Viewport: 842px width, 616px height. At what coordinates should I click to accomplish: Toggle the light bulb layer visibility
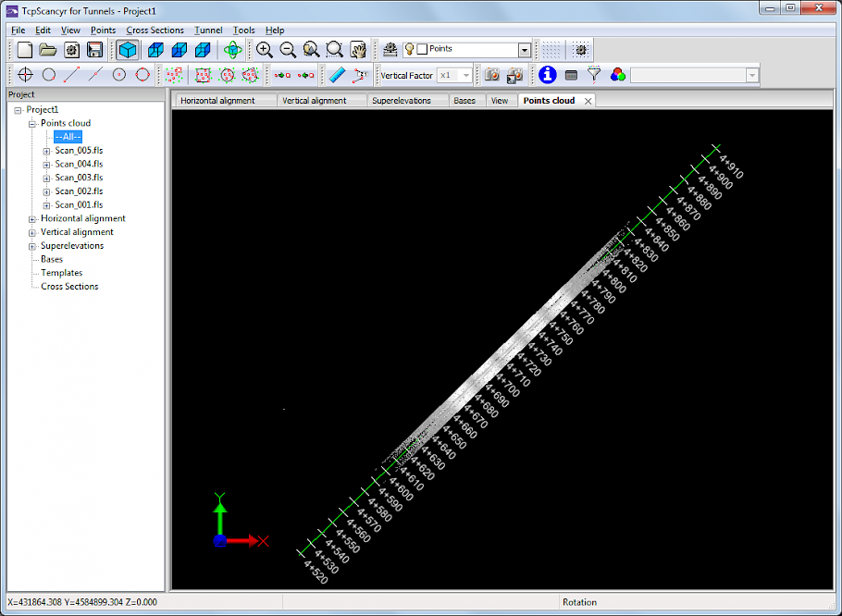click(410, 49)
